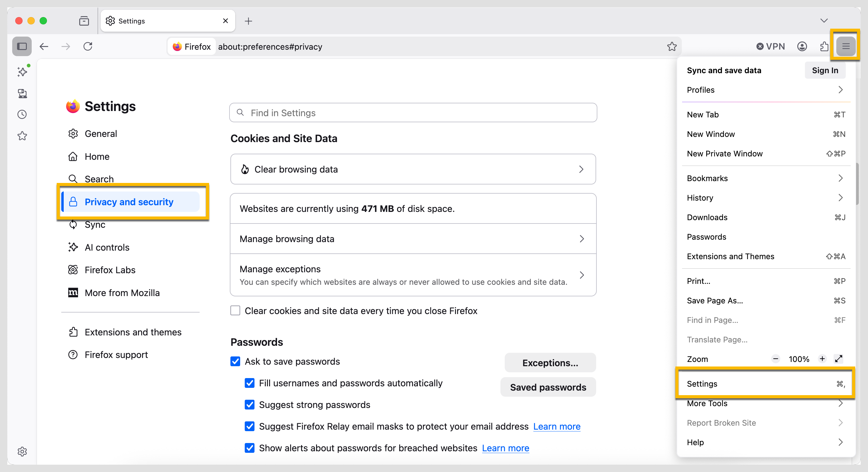The width and height of the screenshot is (868, 472).
Task: Open Firefox Labs settings category
Action: click(130, 270)
